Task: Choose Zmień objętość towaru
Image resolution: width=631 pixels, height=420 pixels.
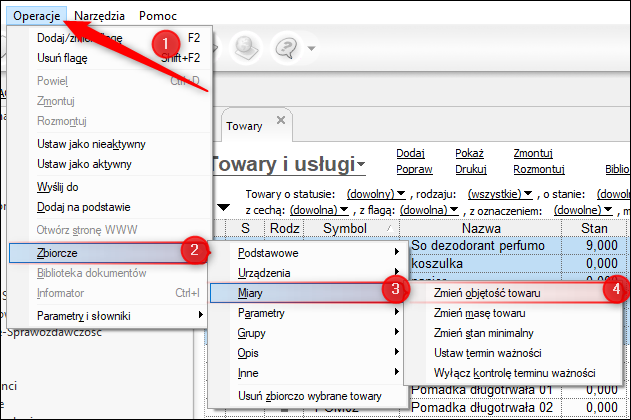Action: [x=514, y=293]
